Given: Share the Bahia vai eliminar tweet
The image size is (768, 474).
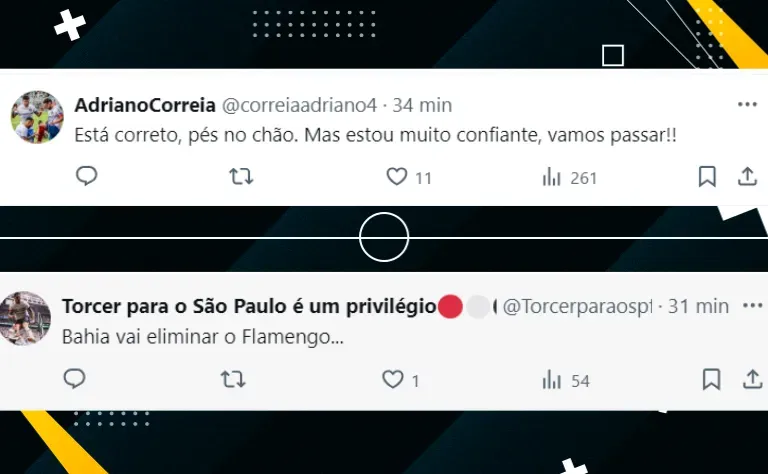Looking at the screenshot, I should point(752,379).
